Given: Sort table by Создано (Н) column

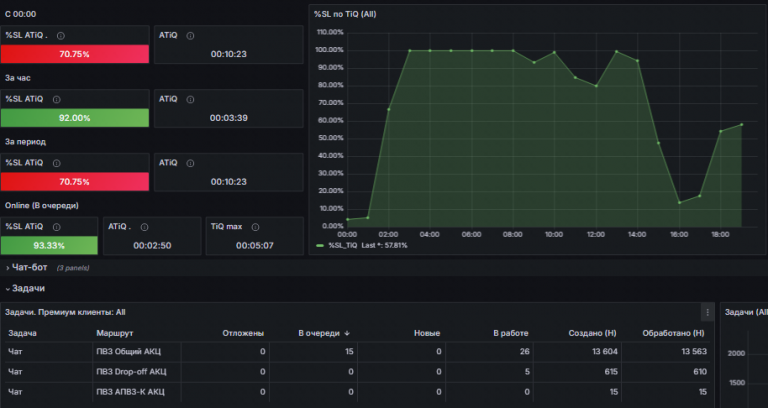Looking at the screenshot, I should pyautogui.click(x=592, y=333).
